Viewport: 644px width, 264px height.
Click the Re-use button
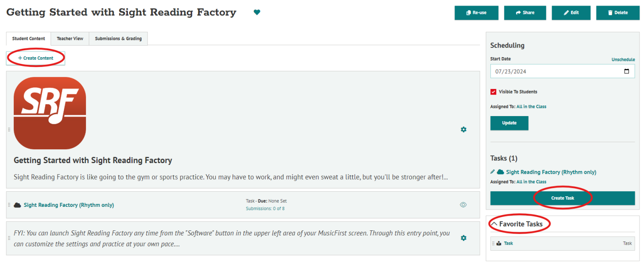(x=477, y=13)
